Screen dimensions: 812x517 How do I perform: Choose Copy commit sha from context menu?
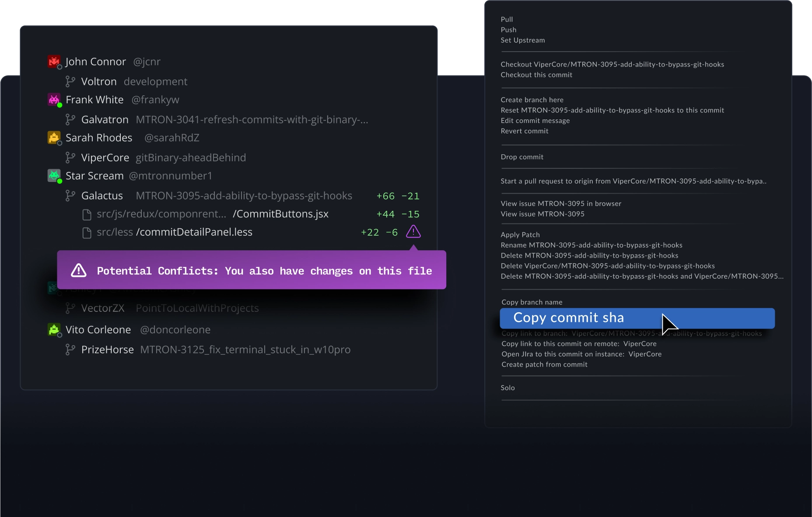637,318
